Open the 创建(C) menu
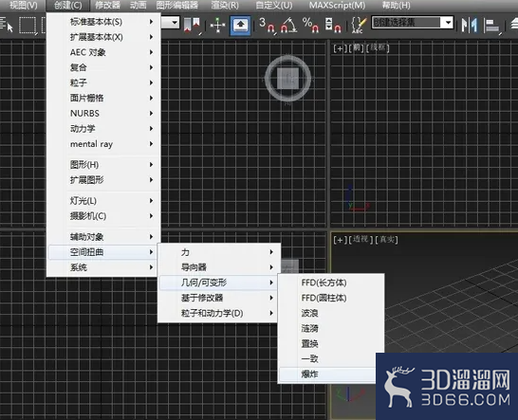 click(67, 6)
